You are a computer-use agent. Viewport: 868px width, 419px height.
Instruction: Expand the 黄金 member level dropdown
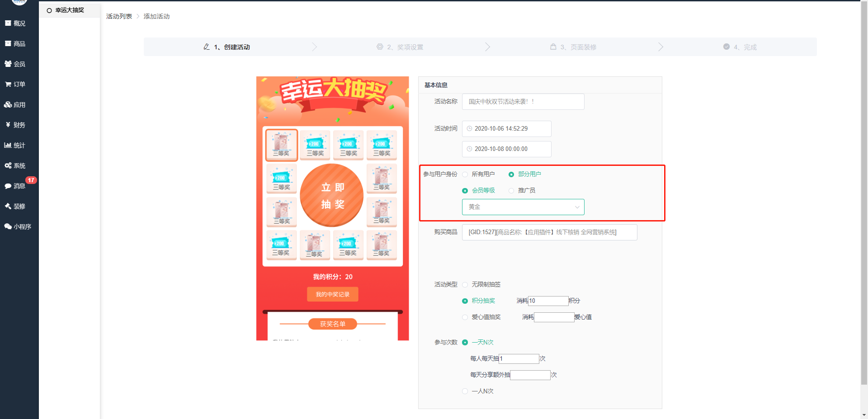tap(523, 207)
